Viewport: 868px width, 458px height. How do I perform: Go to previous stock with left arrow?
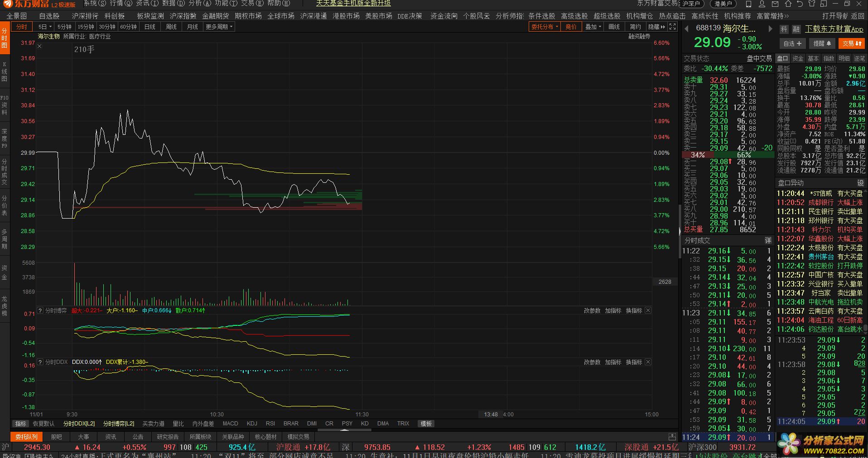686,29
